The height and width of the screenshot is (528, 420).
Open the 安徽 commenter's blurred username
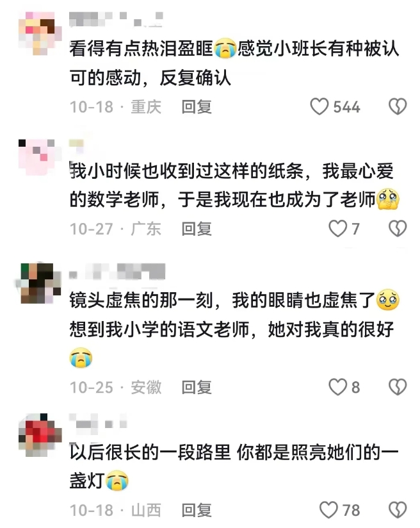(x=117, y=272)
